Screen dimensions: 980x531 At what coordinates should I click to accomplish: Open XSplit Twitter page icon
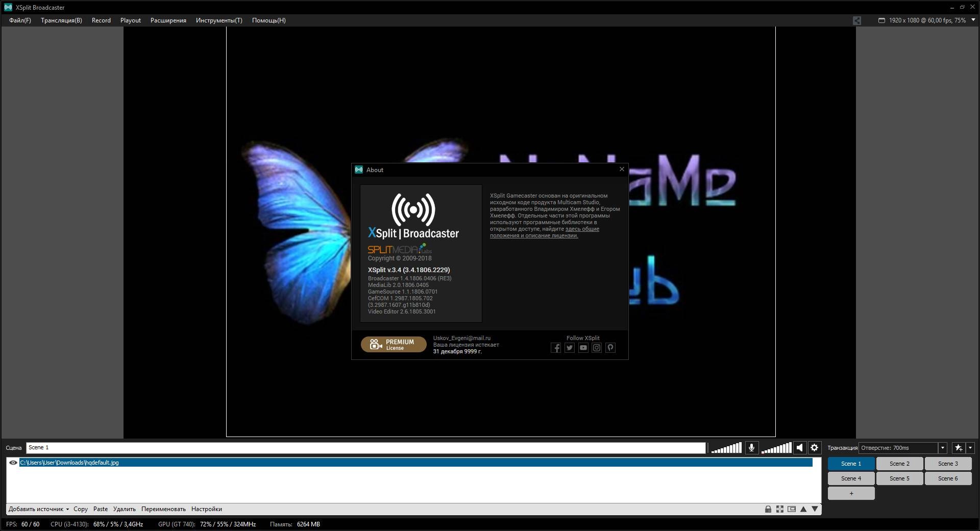(x=570, y=348)
